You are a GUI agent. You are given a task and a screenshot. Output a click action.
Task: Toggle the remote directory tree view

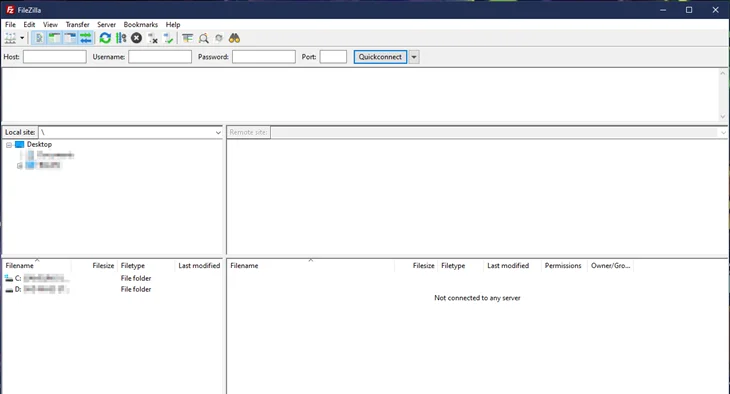click(70, 38)
